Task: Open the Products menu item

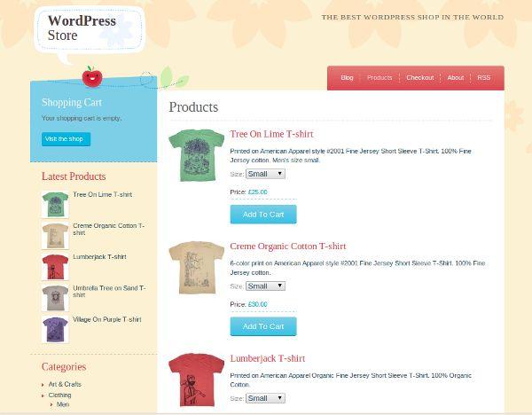Action: coord(379,78)
